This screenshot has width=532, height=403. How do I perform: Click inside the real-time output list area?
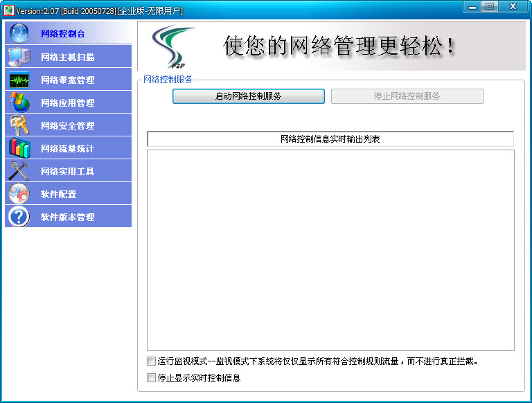330,250
